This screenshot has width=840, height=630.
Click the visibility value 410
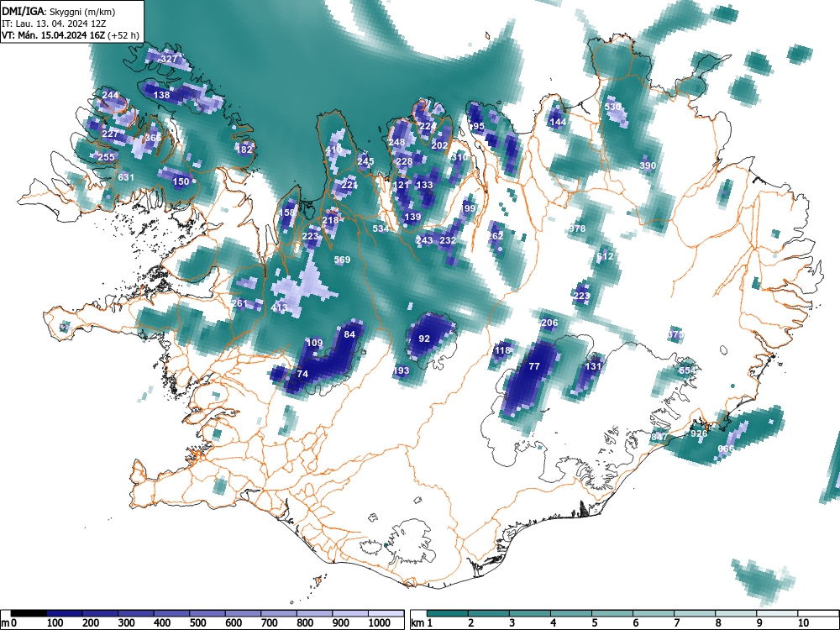click(333, 150)
